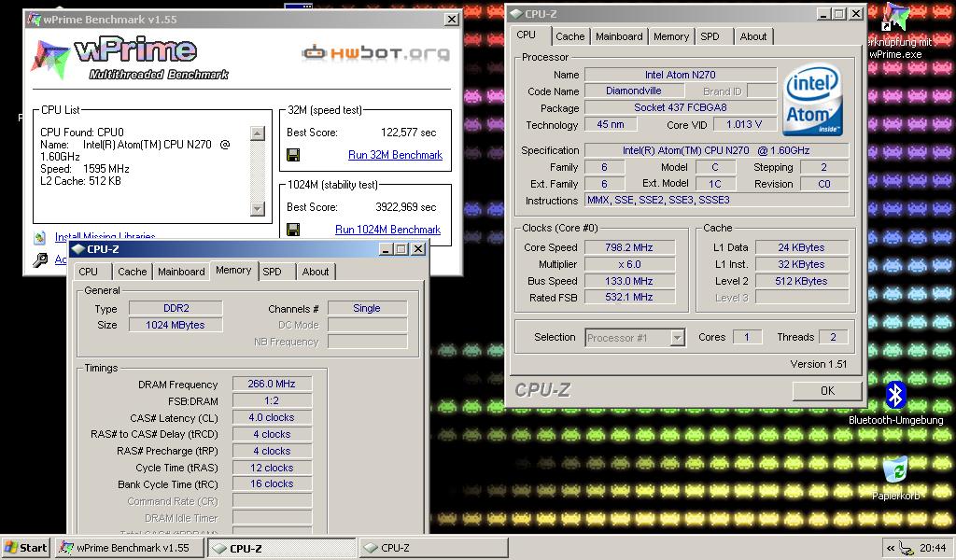Open the Processor #1 selection dropdown

point(678,338)
